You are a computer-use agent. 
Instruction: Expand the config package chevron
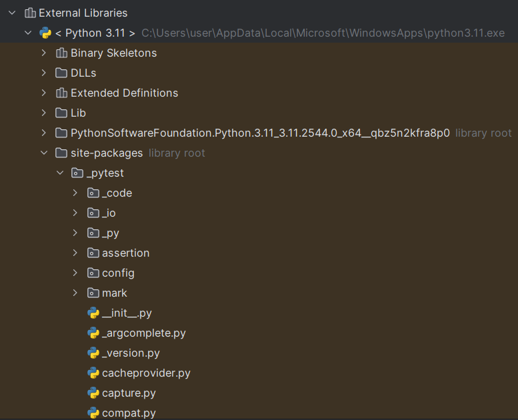(x=75, y=273)
